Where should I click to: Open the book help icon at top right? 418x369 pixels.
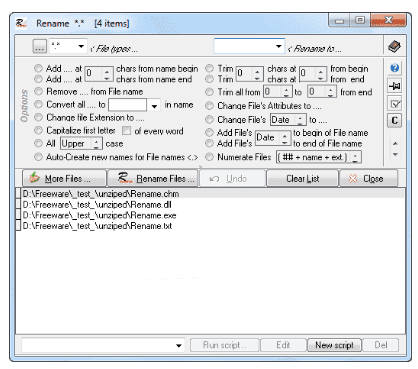click(x=394, y=46)
